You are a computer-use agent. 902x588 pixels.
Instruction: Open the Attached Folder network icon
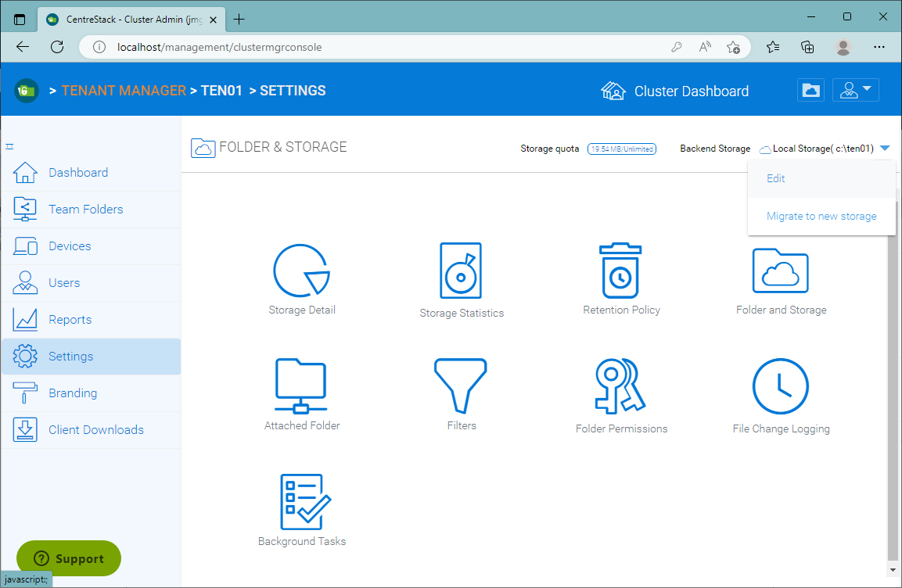click(301, 386)
